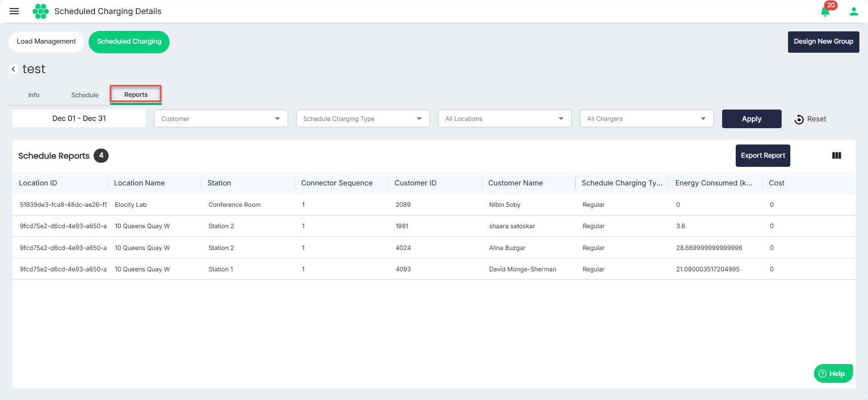The width and height of the screenshot is (868, 400).
Task: Click the Schedule Reports count badge 4
Action: pos(101,155)
